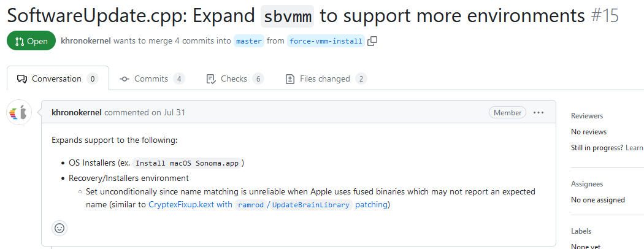
Task: Add an emoji reaction to the comment
Action: 59,228
